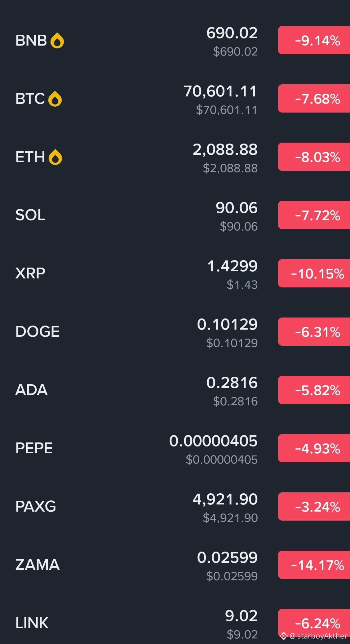The height and width of the screenshot is (644, 350).
Task: Tap the ETH -8.03% change badge
Action: point(314,157)
